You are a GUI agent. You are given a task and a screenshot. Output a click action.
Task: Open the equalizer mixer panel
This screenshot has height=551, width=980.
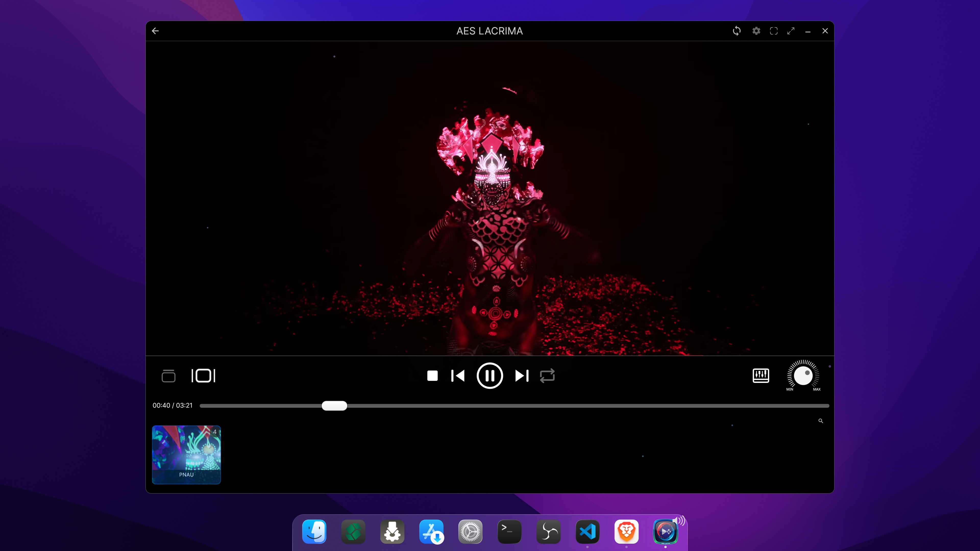(x=761, y=376)
